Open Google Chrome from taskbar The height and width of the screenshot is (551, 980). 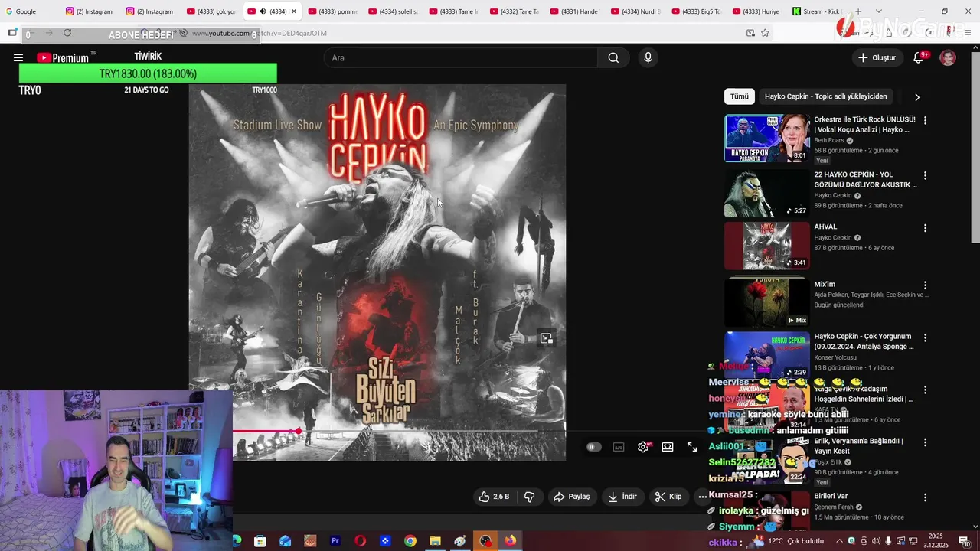point(410,541)
